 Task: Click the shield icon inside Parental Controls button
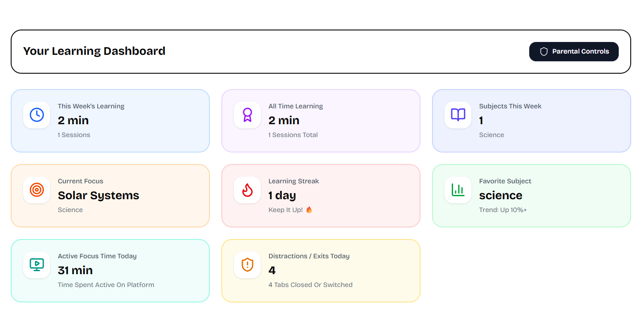pos(543,51)
